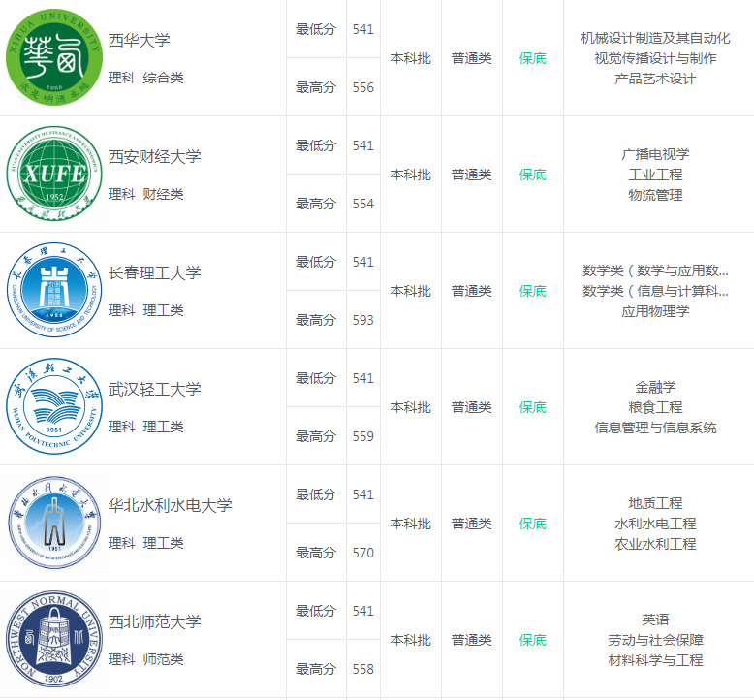Select the 武汉轻工大学 title
Image resolution: width=754 pixels, height=700 pixels.
tap(154, 389)
